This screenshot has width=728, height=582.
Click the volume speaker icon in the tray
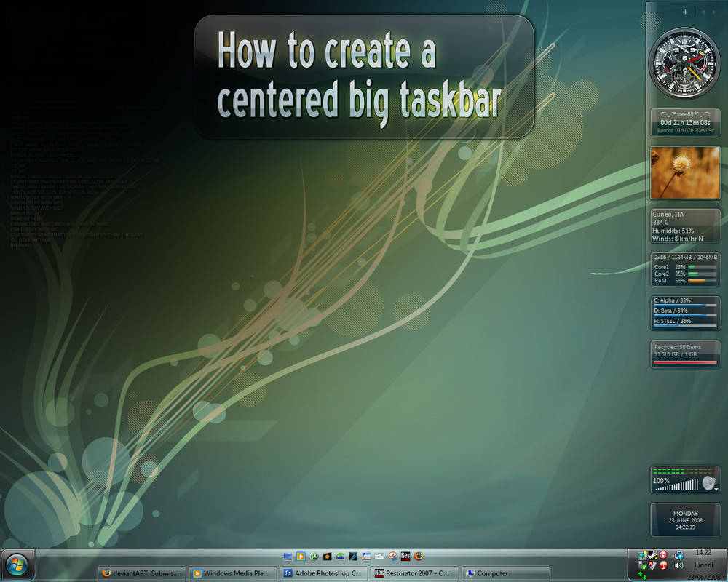[x=678, y=565]
